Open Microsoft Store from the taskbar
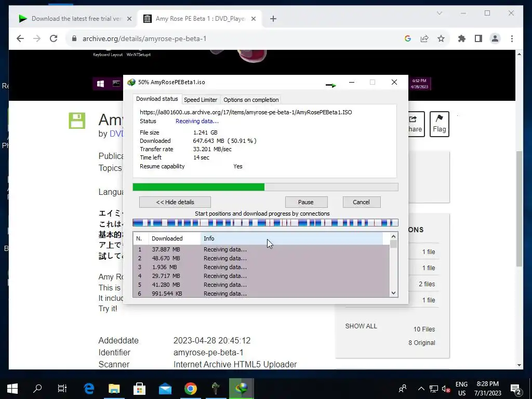Viewport: 532px width, 399px height. click(x=139, y=389)
